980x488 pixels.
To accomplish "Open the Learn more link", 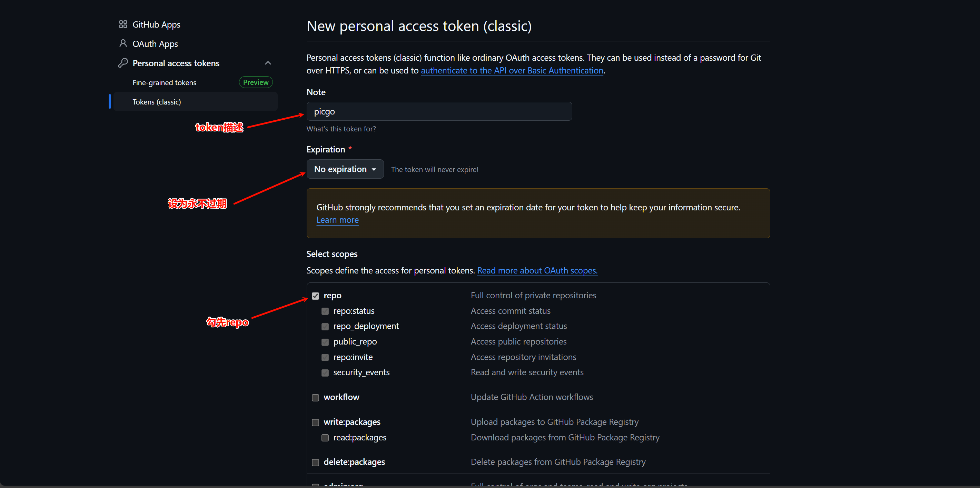I will pos(337,220).
